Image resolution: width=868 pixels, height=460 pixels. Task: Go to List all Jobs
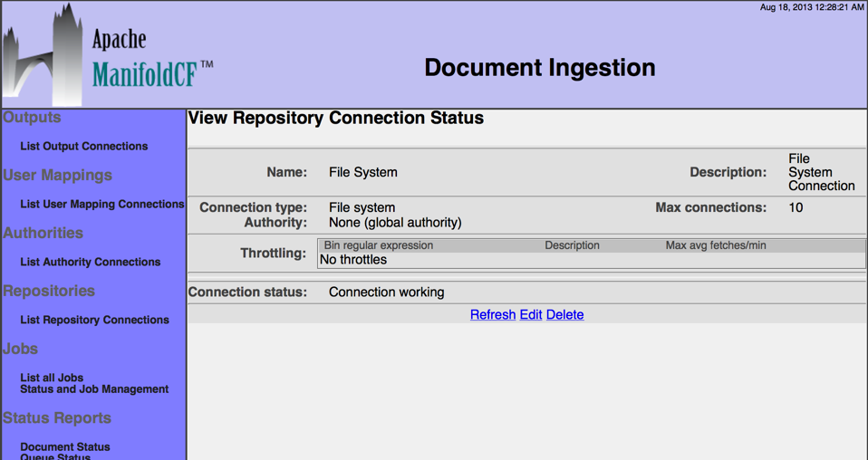point(52,378)
